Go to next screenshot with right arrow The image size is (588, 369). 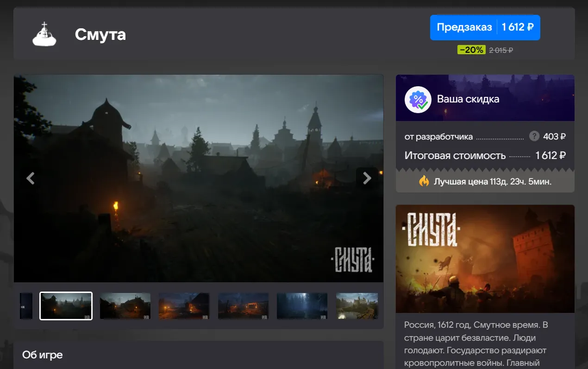point(367,178)
